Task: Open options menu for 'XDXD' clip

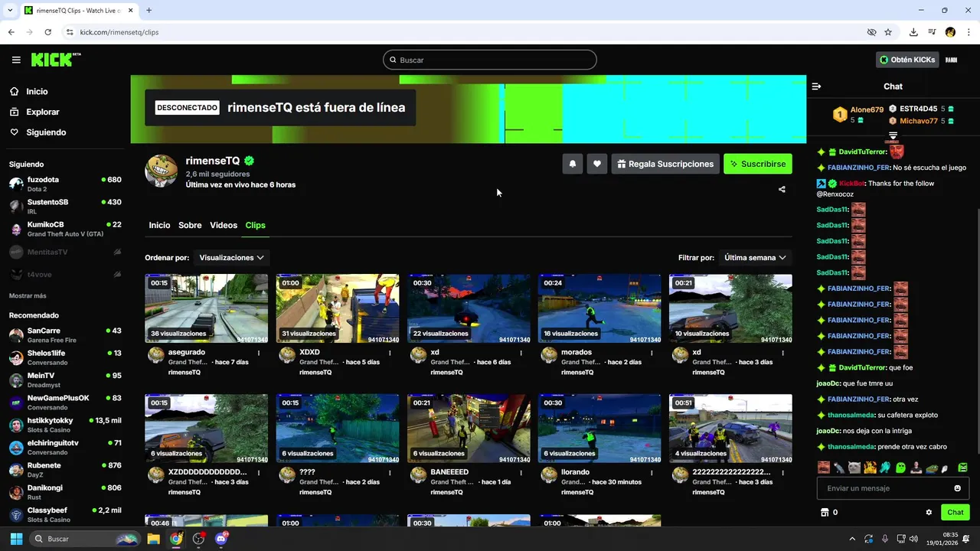Action: click(390, 353)
